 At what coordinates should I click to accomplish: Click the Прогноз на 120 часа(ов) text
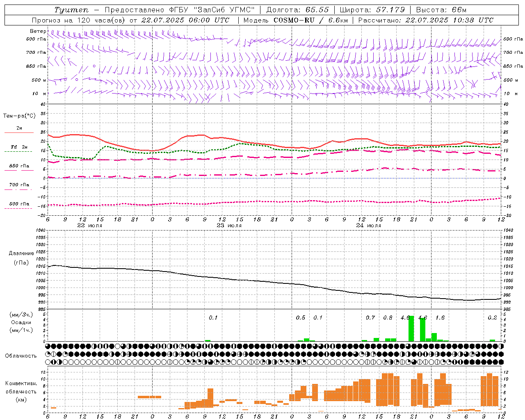coord(79,20)
